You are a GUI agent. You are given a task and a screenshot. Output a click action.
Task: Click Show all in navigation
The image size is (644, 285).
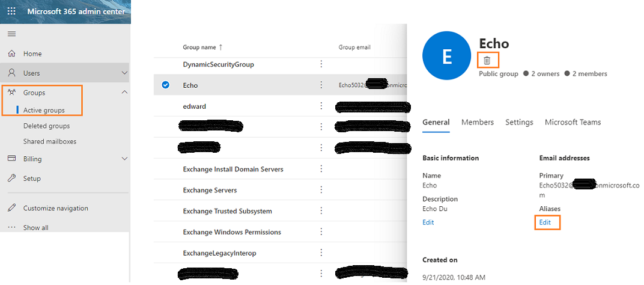35,227
